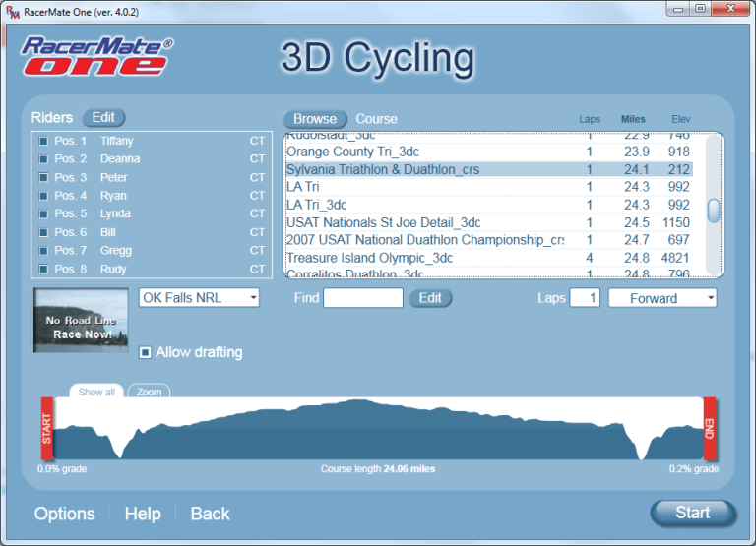Open the OK Falls NRL scenery dropdown

(x=198, y=297)
